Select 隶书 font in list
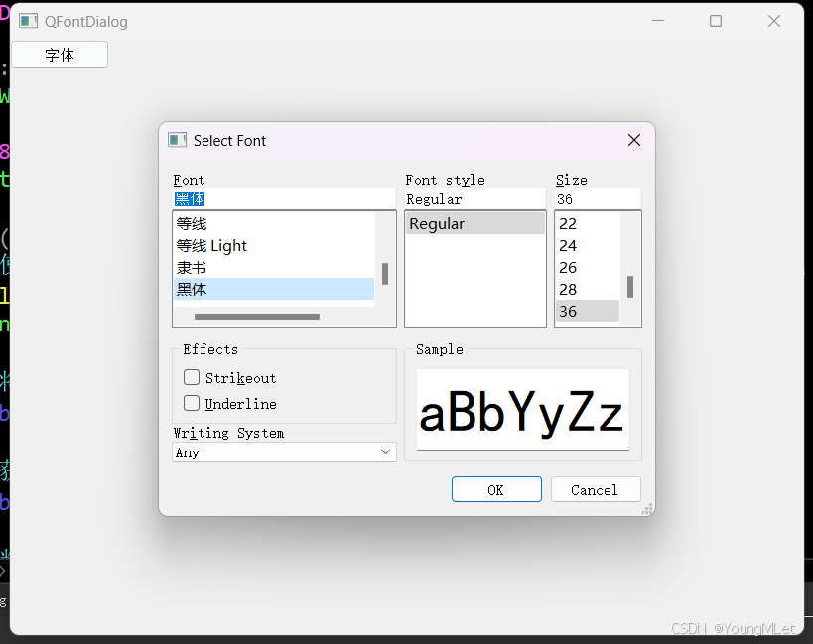Screen dimensions: 813x644 coord(274,267)
